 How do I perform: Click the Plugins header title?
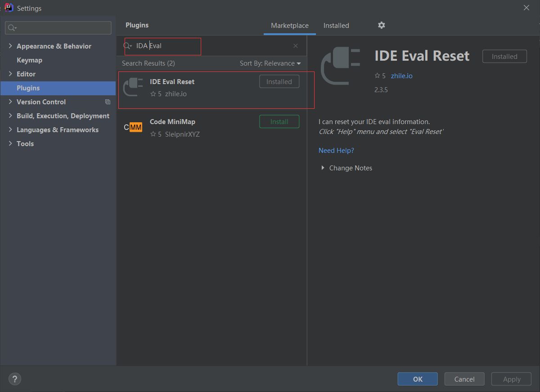tap(137, 25)
